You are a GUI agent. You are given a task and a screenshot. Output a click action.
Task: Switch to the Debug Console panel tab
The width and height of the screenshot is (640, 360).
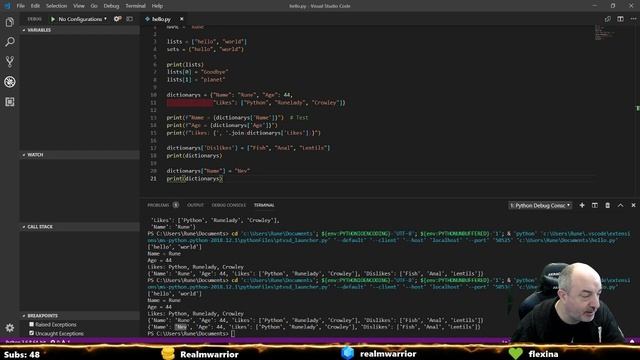pyautogui.click(x=229, y=205)
